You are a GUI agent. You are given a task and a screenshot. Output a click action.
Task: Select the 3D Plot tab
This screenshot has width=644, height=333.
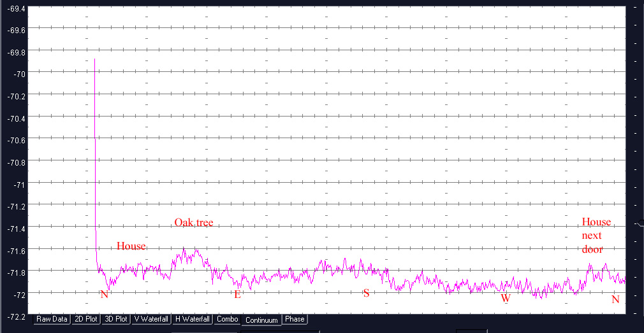click(117, 319)
